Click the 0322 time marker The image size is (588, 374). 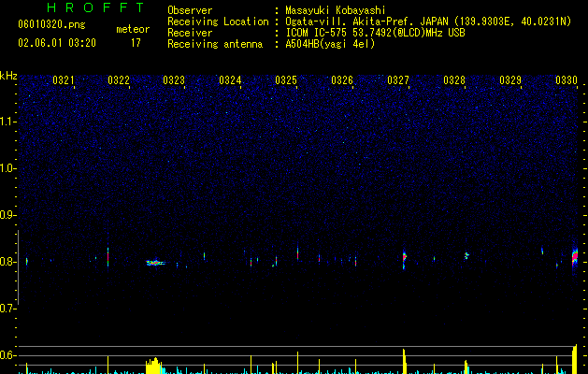(119, 79)
